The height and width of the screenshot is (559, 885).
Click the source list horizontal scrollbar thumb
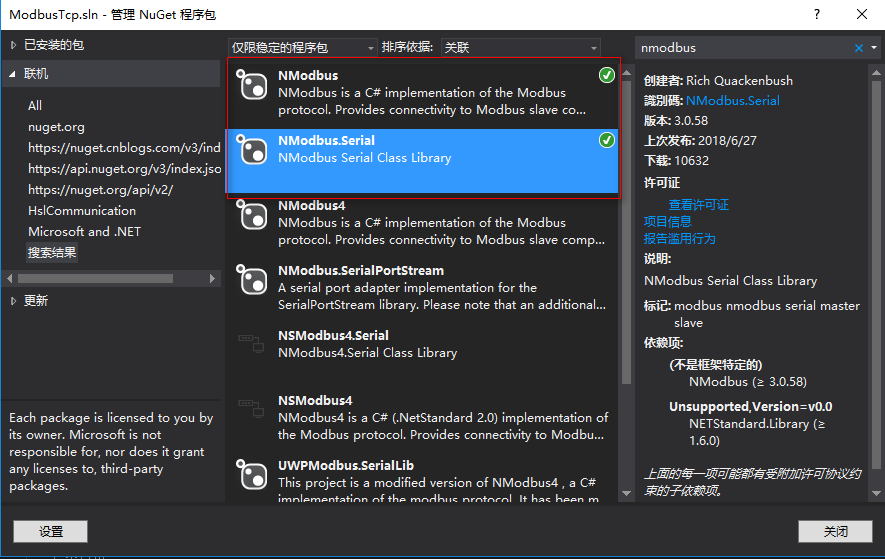coord(95,278)
